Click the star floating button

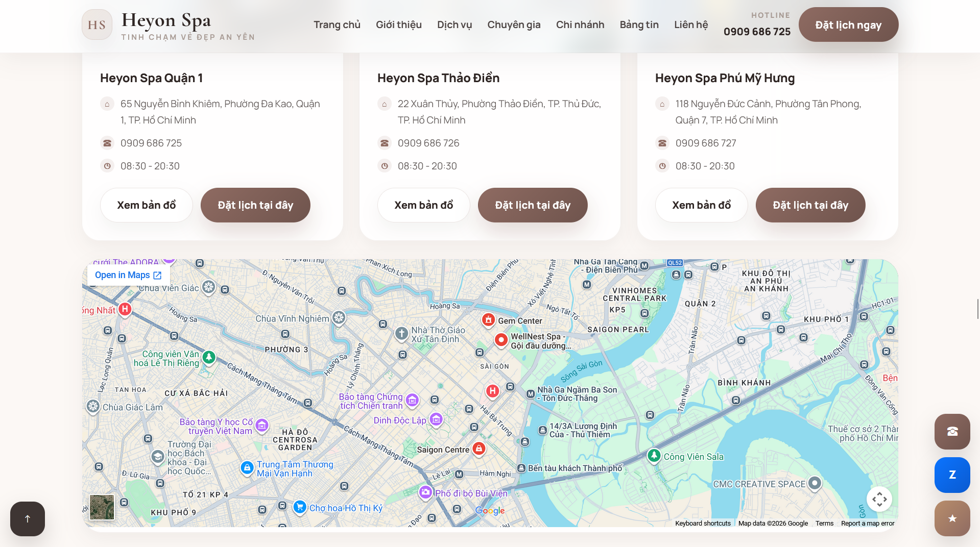pos(952,518)
